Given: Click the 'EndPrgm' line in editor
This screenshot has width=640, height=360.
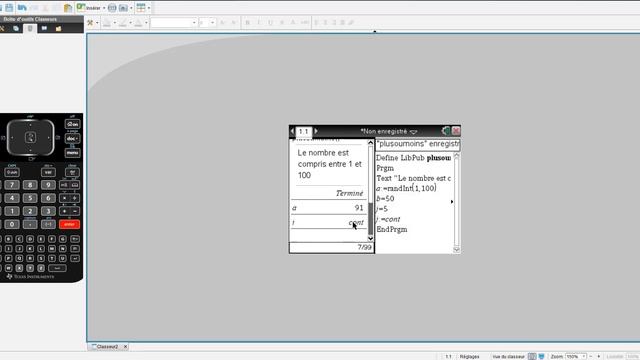Looking at the screenshot, I should pos(392,229).
